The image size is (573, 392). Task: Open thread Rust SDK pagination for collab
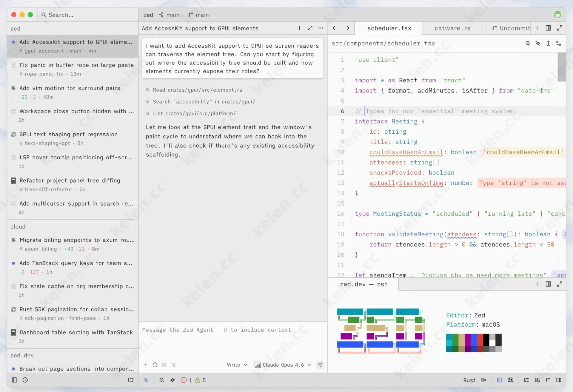pyautogui.click(x=73, y=314)
